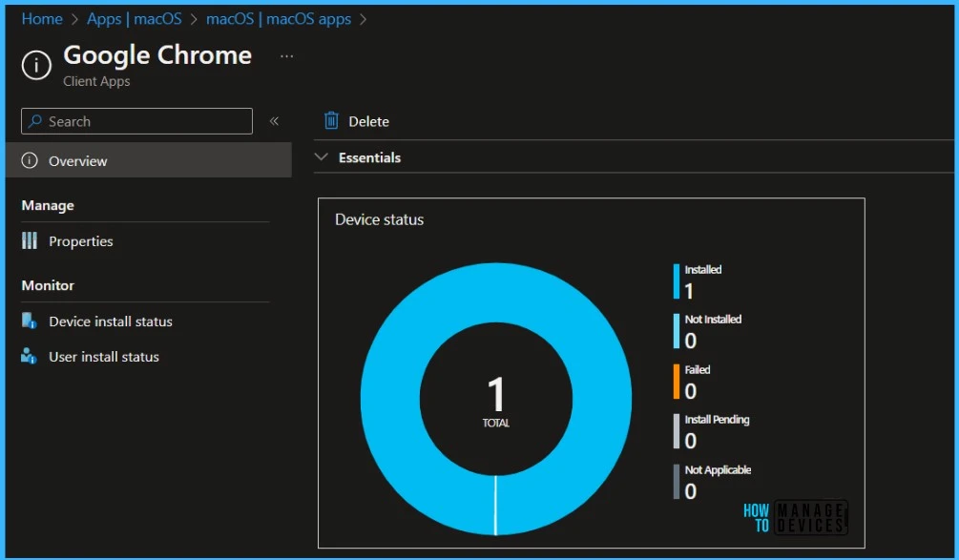959x560 pixels.
Task: Click the Installed count value 1
Action: 689,292
